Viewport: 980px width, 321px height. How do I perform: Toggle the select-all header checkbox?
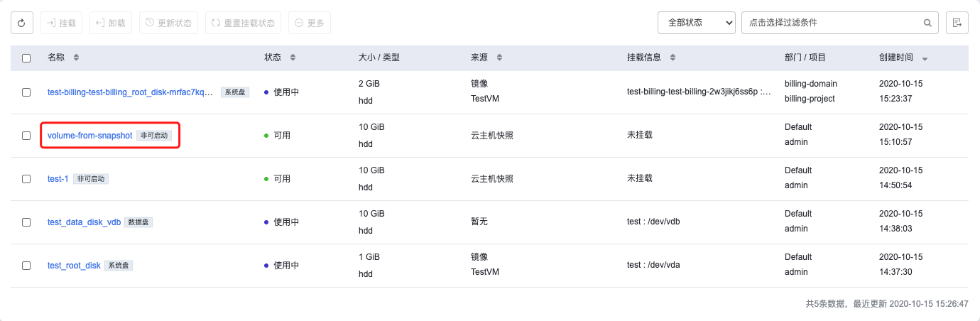26,58
